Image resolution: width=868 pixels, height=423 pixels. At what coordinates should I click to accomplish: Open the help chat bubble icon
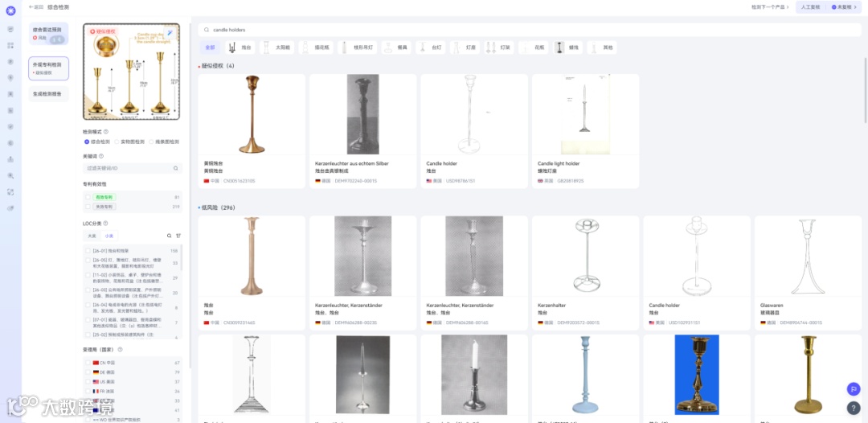pos(854,388)
